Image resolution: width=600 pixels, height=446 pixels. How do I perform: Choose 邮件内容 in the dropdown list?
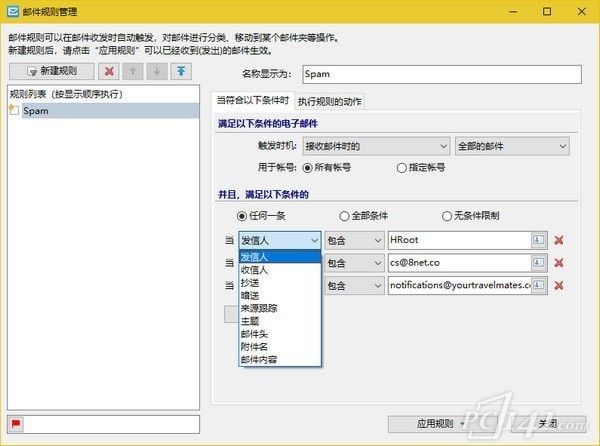click(x=280, y=360)
